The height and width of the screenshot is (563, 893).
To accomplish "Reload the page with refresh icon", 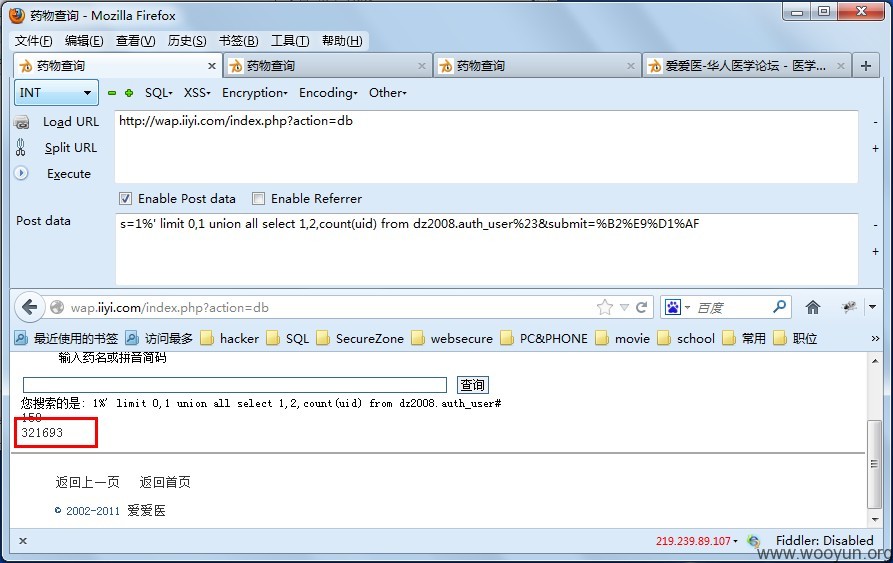I will (x=642, y=307).
